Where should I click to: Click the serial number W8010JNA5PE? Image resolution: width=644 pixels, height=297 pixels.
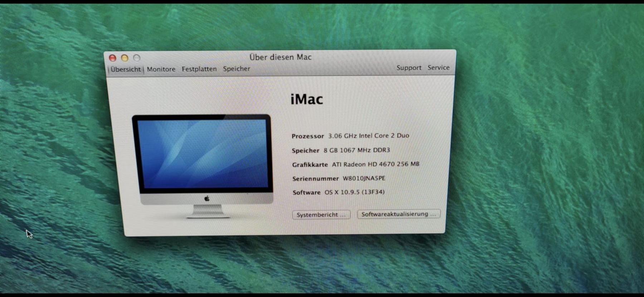coord(364,178)
